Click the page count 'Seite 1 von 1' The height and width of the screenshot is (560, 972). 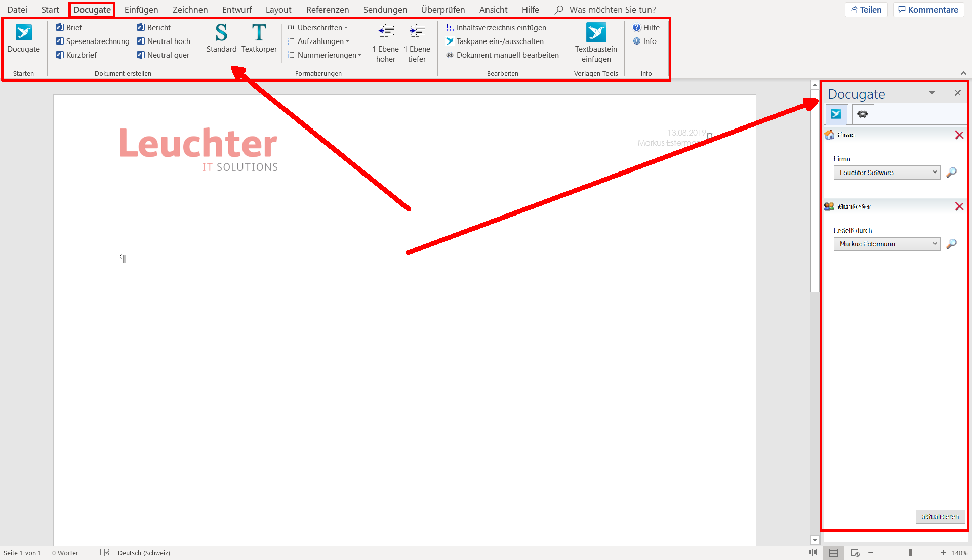coord(22,553)
